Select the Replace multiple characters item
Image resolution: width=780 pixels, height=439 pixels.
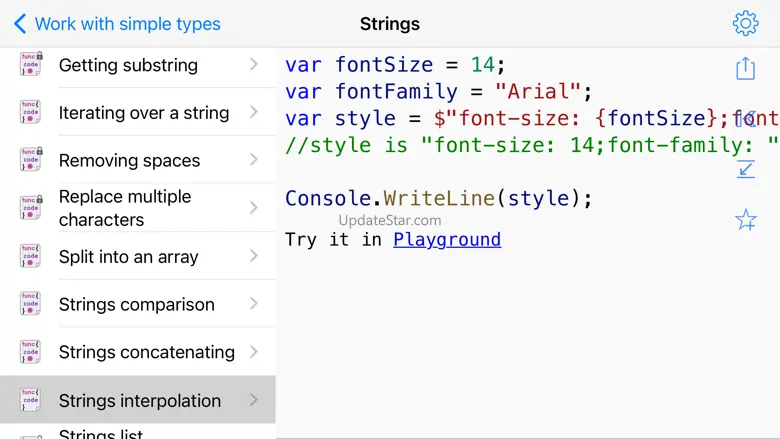(125, 208)
